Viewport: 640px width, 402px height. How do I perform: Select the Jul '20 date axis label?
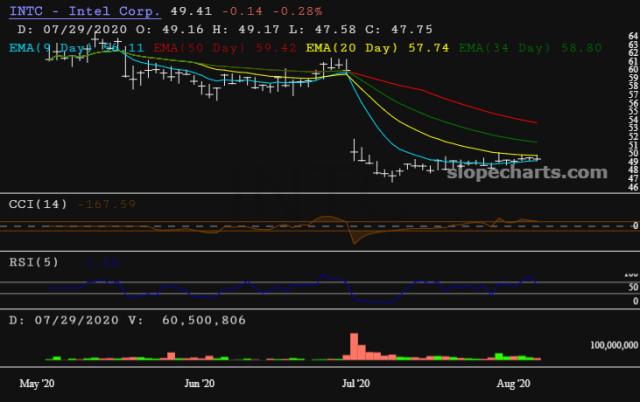pos(357,383)
